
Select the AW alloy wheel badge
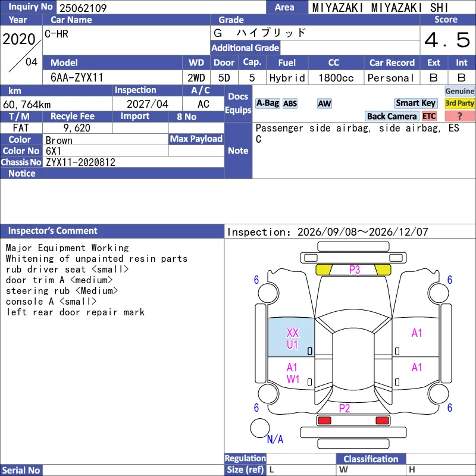(x=324, y=104)
